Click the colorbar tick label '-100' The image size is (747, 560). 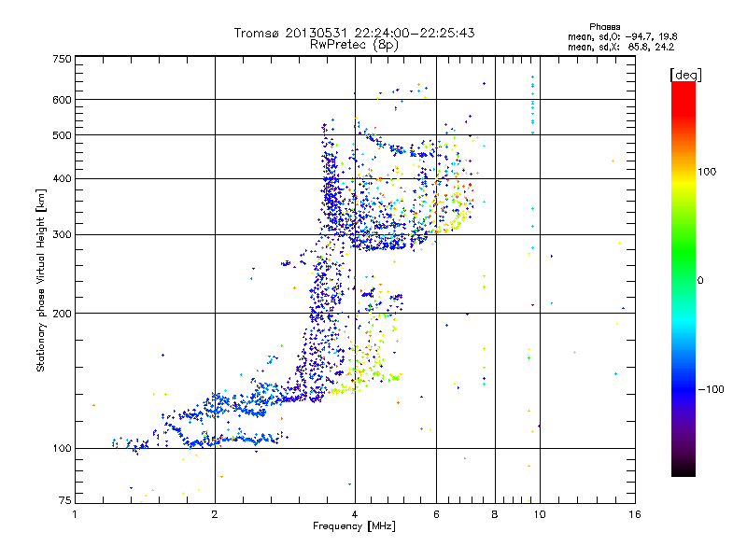click(x=711, y=389)
